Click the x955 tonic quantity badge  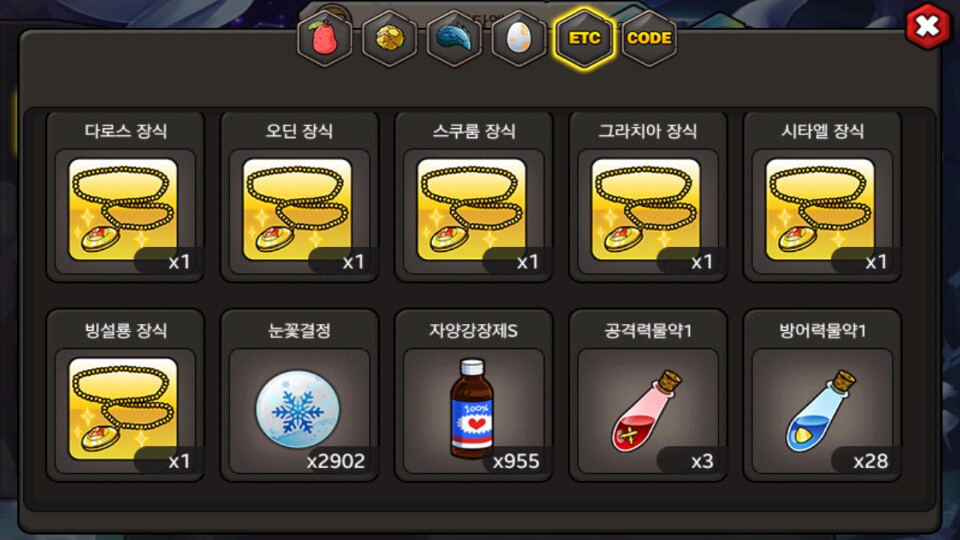coord(516,461)
